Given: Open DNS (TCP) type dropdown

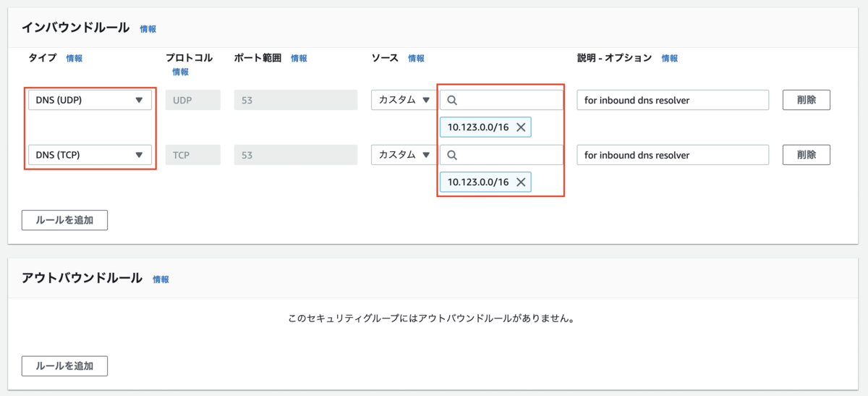Looking at the screenshot, I should point(90,155).
